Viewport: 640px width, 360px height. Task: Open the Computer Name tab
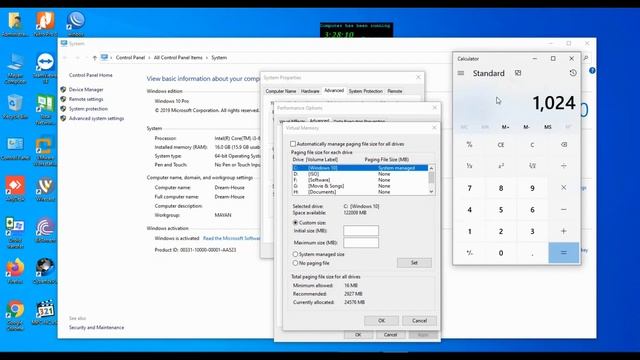(x=281, y=91)
